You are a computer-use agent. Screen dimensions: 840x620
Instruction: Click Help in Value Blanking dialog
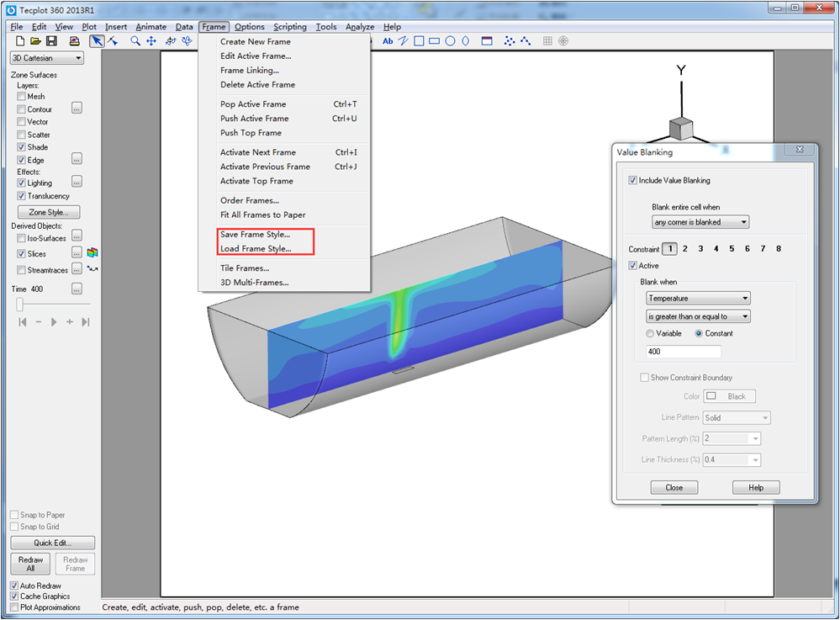[x=756, y=488]
